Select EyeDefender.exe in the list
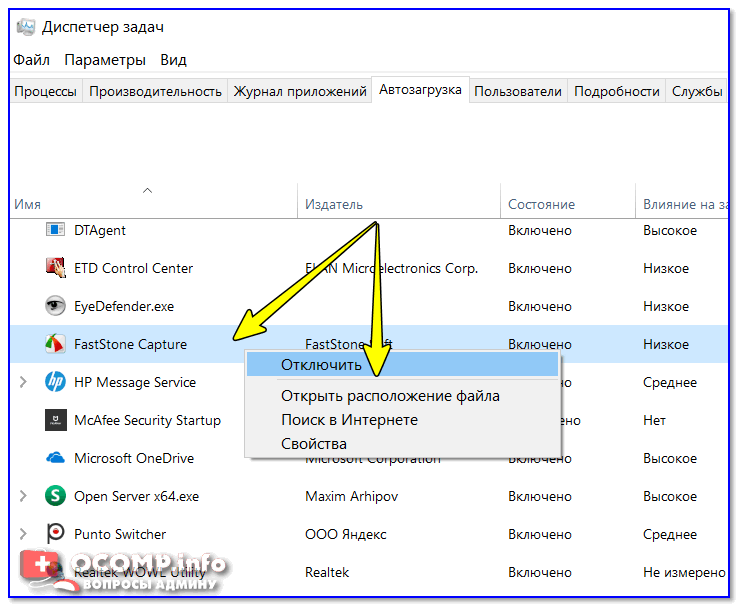 click(x=124, y=306)
